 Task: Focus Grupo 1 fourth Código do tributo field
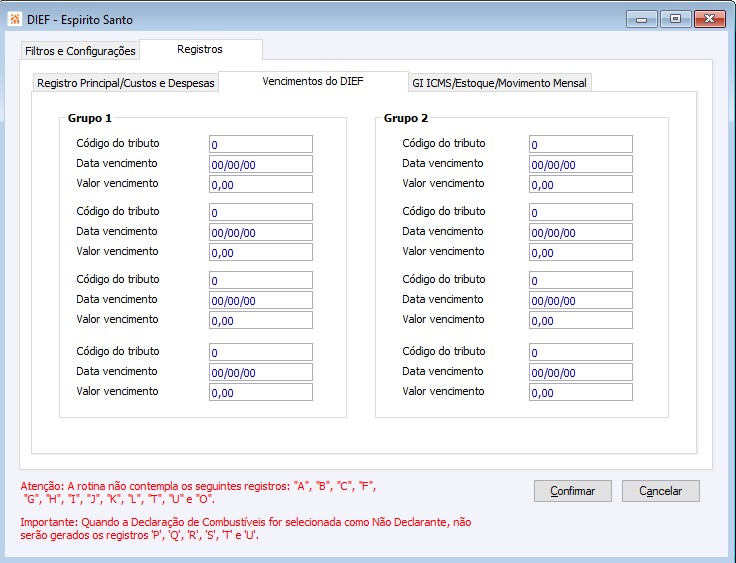click(261, 352)
